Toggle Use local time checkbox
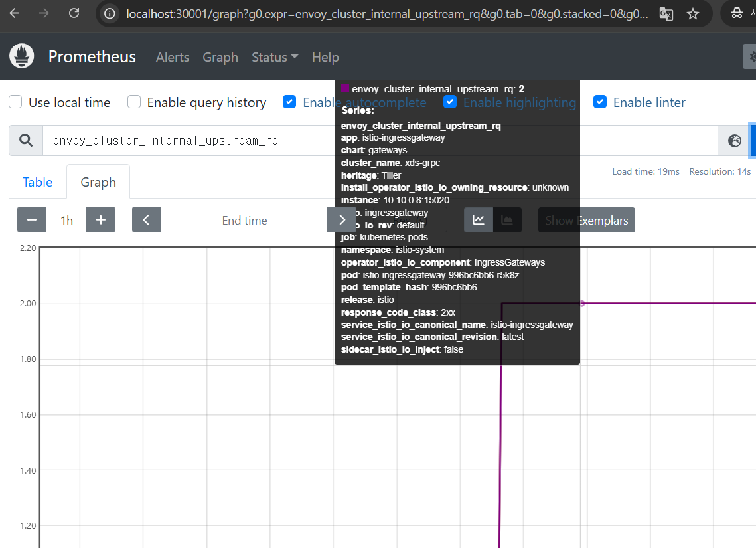 click(x=15, y=102)
